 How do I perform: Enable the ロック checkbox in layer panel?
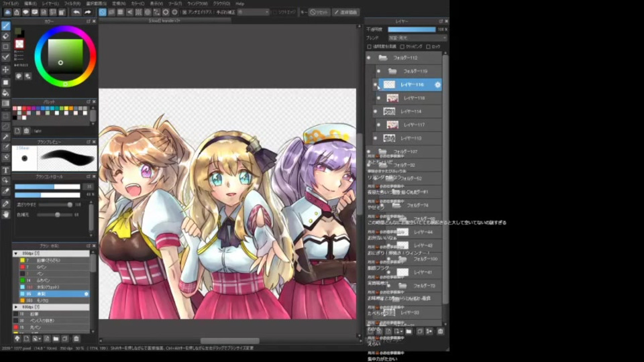427,47
